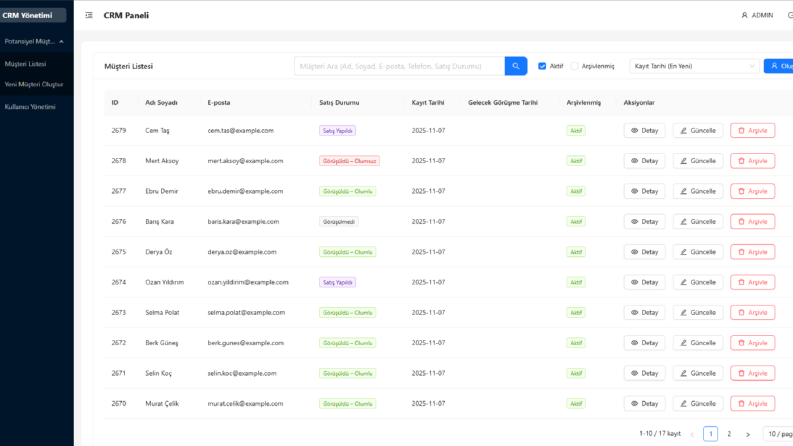
Task: Click Arşivle for Cem Taş
Action: [x=753, y=130]
